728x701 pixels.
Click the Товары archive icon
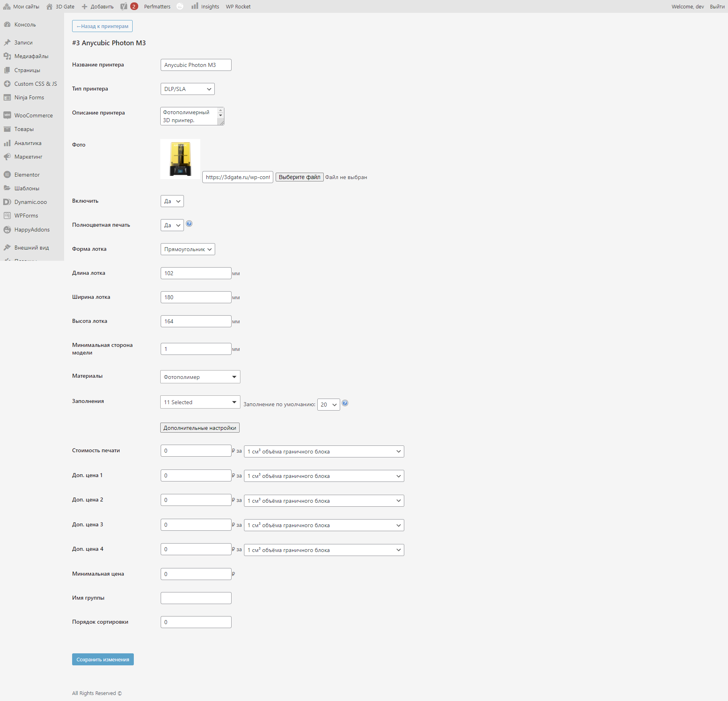pos(7,129)
